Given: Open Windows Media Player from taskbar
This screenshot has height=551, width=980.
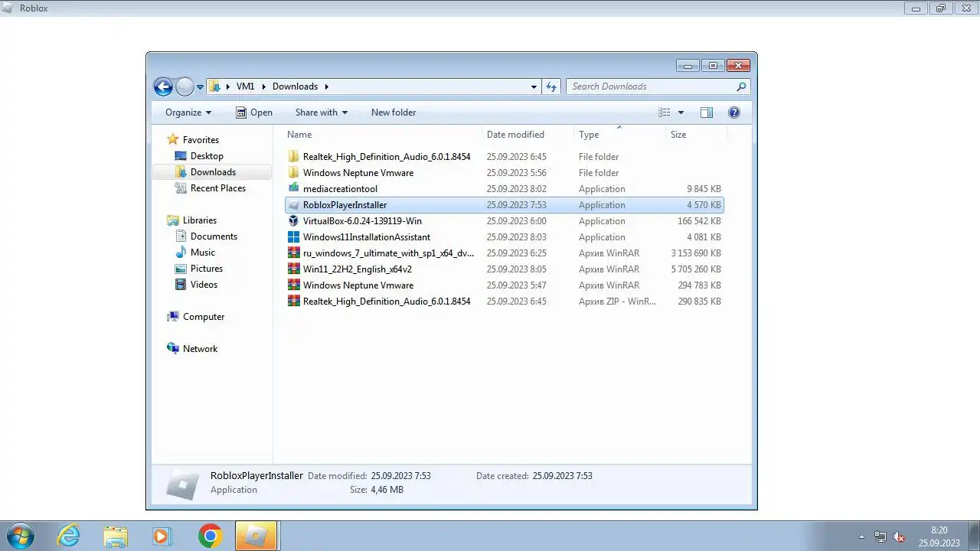Looking at the screenshot, I should [162, 536].
